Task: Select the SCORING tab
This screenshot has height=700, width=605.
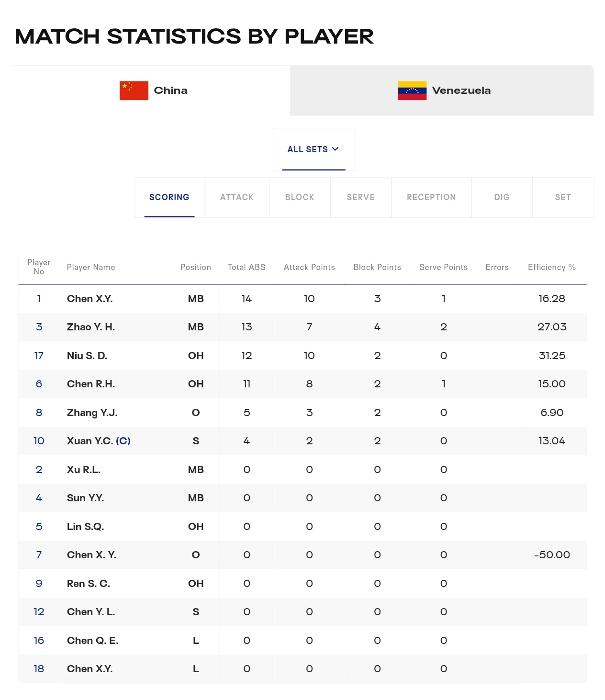Action: coord(169,197)
